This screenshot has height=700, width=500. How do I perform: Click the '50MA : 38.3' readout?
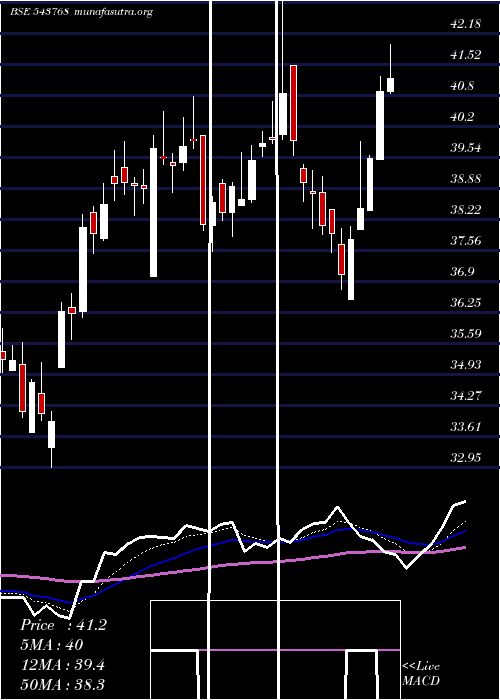63,685
